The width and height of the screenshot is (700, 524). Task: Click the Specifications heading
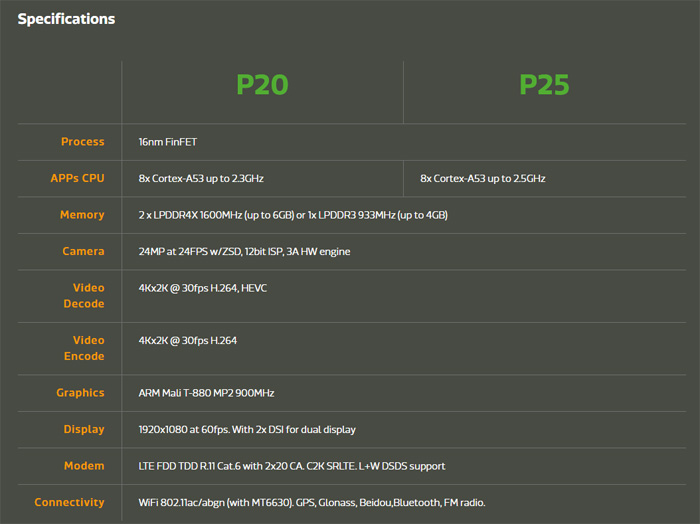(66, 19)
